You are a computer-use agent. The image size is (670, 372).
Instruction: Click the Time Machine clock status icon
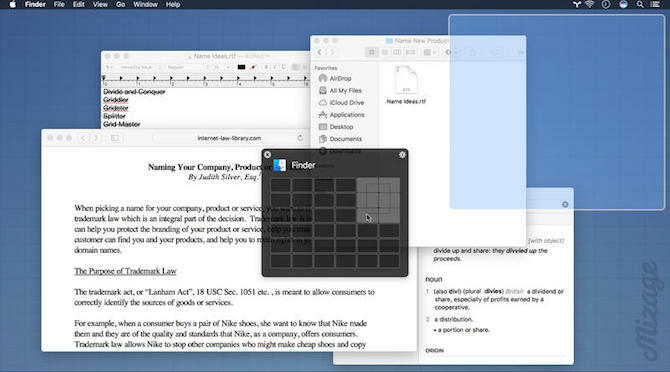[x=606, y=4]
